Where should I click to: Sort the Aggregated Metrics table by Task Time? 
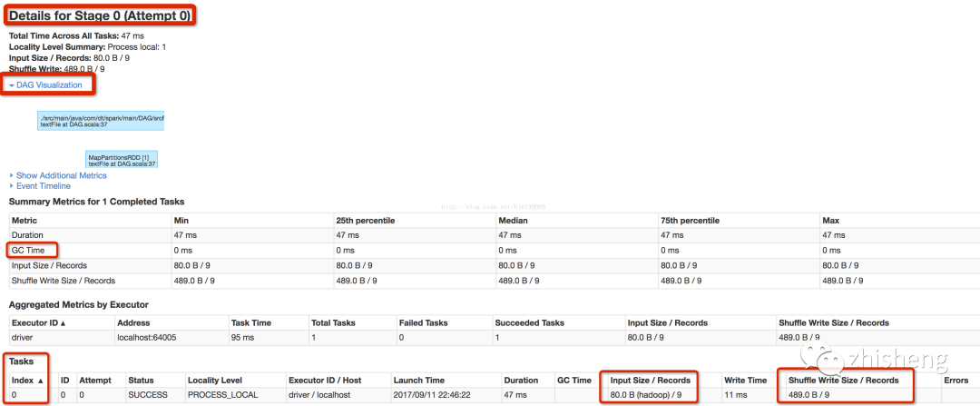click(251, 322)
